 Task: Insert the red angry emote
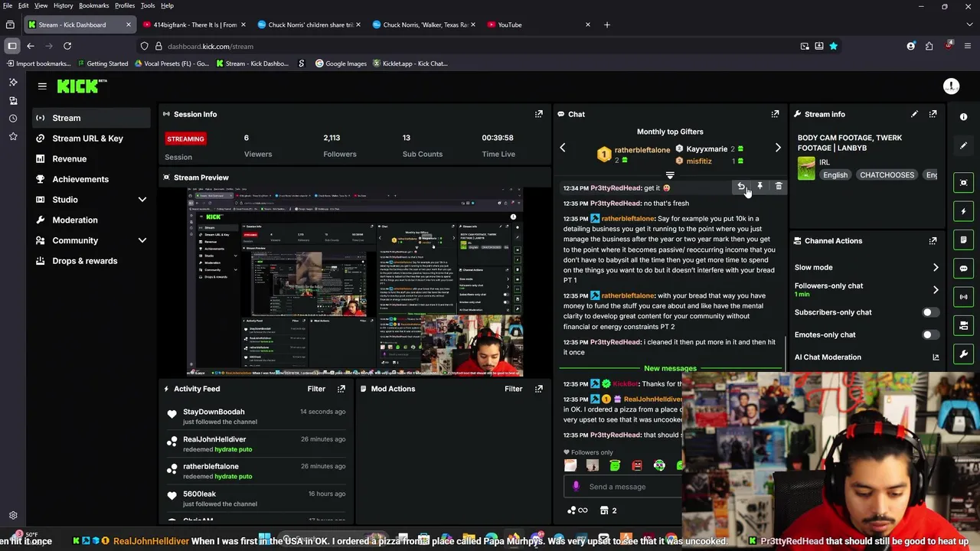(x=637, y=465)
